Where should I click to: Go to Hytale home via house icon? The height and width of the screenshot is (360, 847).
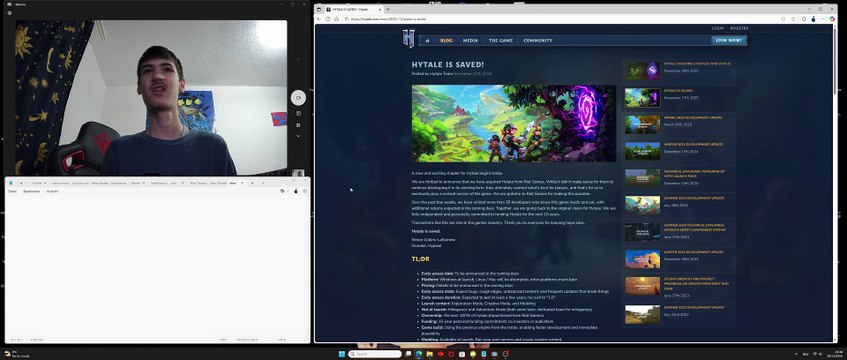[427, 41]
